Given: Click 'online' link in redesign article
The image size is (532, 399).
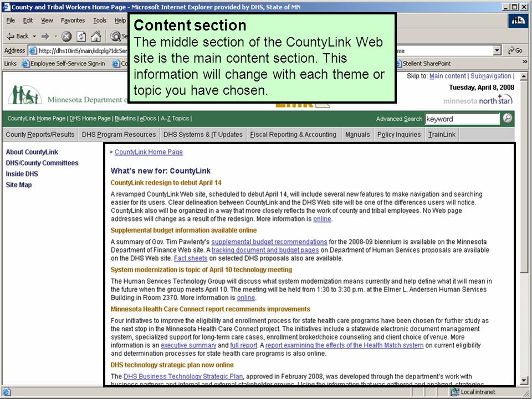Looking at the screenshot, I should pyautogui.click(x=322, y=219).
